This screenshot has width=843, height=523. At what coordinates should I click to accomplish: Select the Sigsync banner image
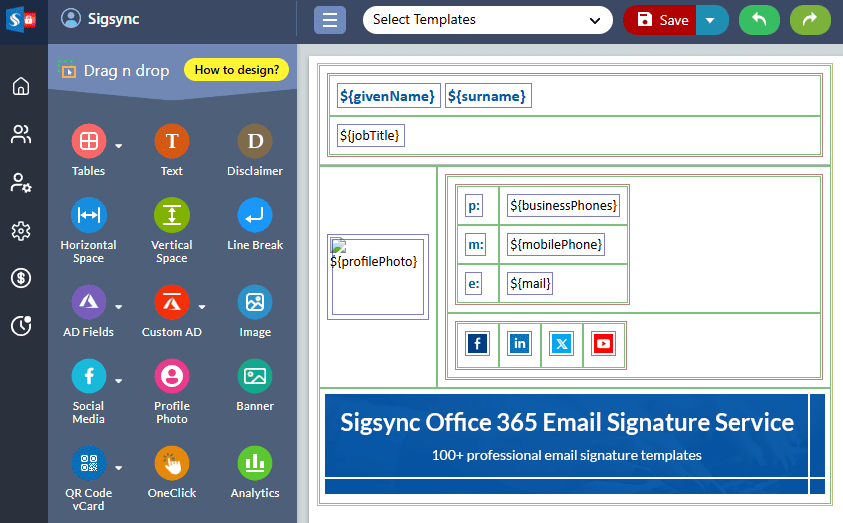[566, 436]
